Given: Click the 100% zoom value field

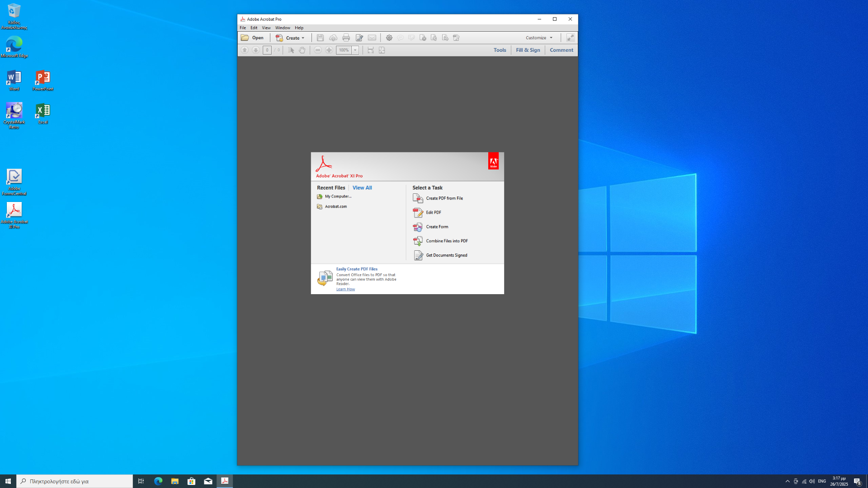Looking at the screenshot, I should coord(344,50).
